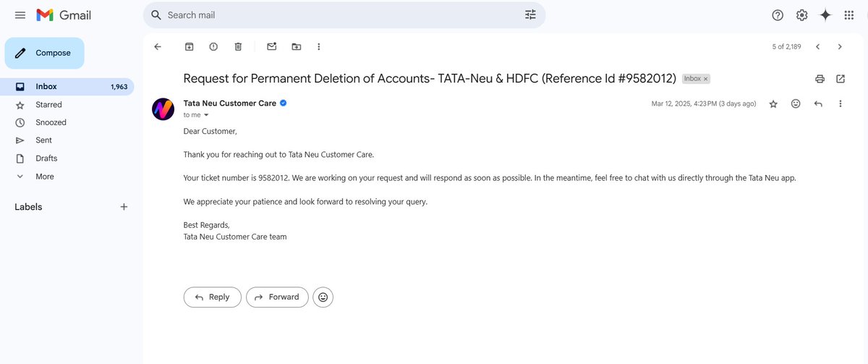Open the Sent folder
Screen dimensions: 868x364
[67, 140]
